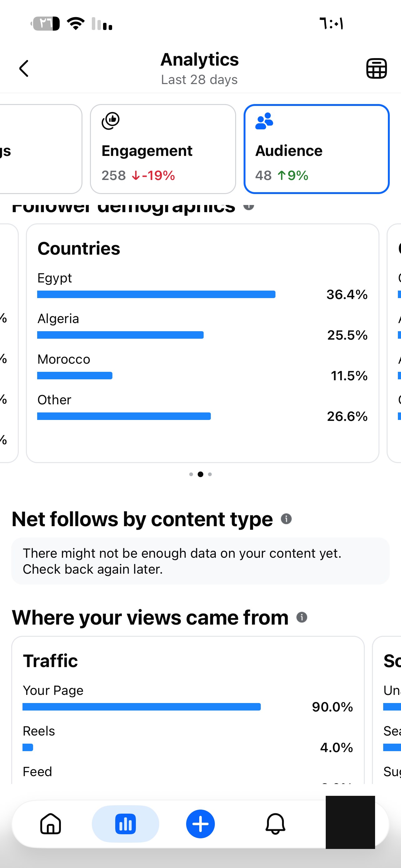Tap the Algeria country row
Image resolution: width=401 pixels, height=868 pixels.
pyautogui.click(x=202, y=326)
